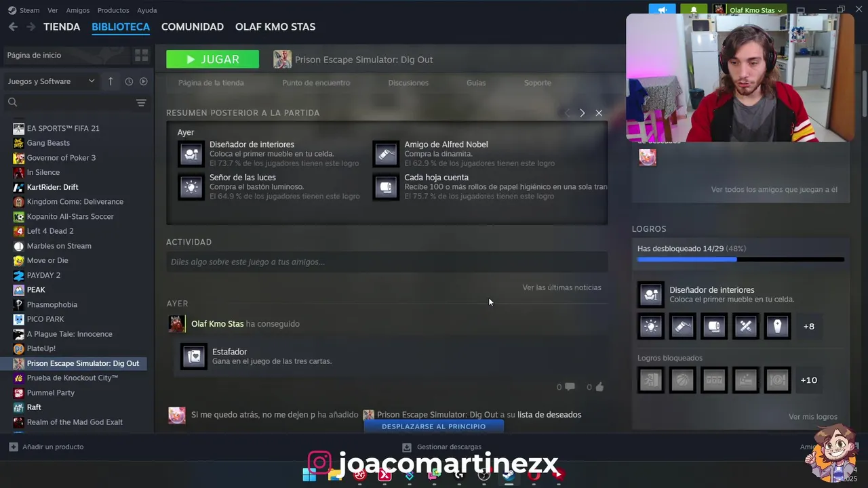This screenshot has width=868, height=488.
Task: Click Ver mis logros link
Action: (813, 417)
